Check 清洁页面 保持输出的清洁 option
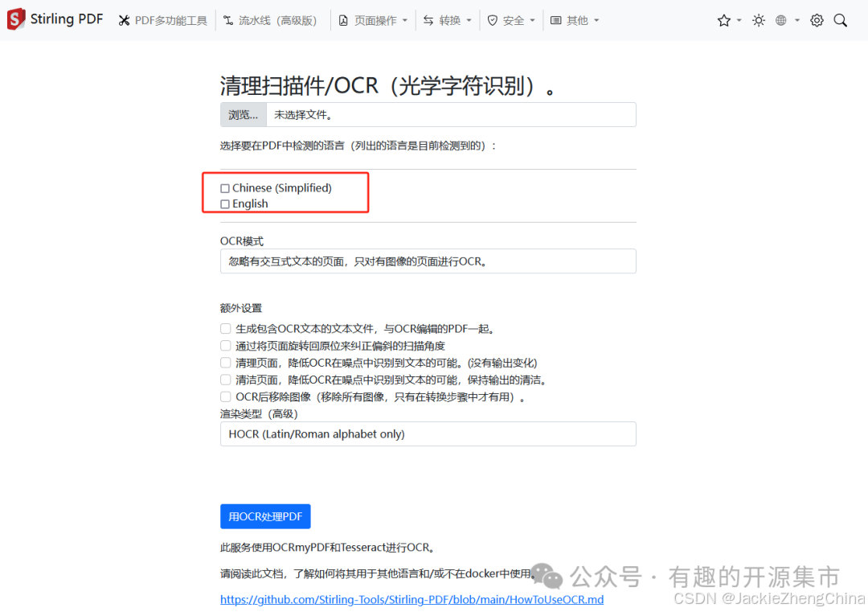 (225, 380)
